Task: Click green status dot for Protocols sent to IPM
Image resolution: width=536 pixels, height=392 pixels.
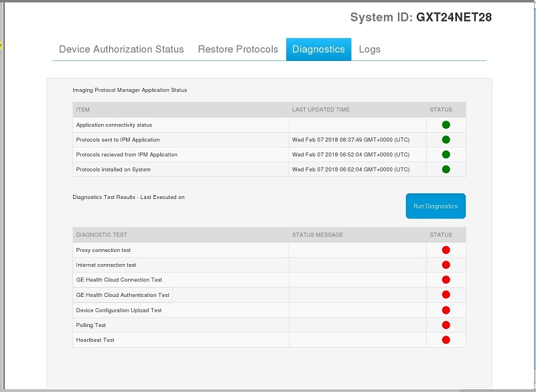Action: pos(446,139)
